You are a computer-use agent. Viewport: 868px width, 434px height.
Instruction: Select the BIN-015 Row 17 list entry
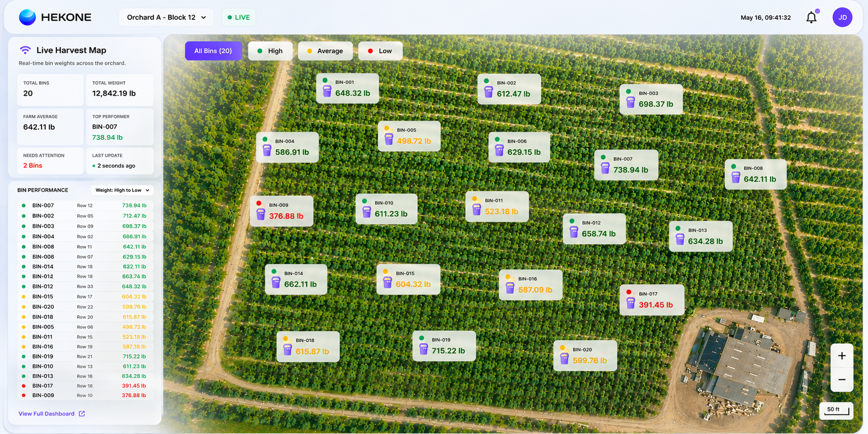coord(85,297)
